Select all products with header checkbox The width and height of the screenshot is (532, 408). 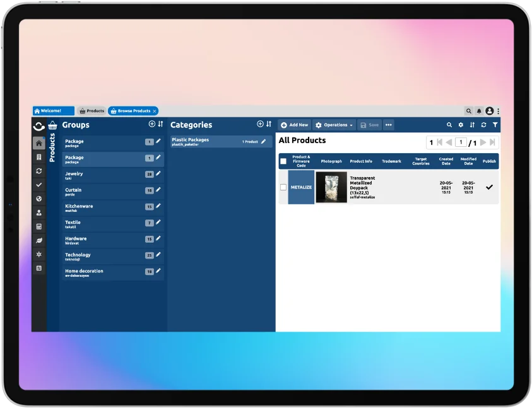[x=283, y=161]
